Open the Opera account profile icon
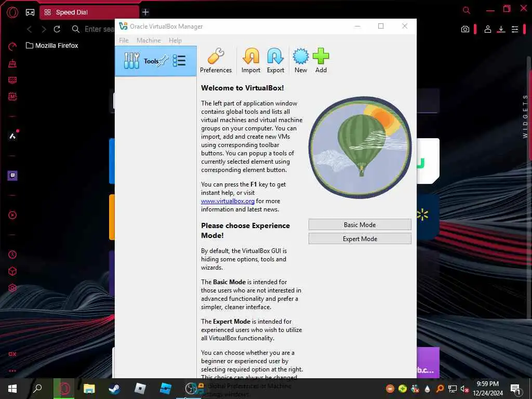The image size is (532, 399). [x=487, y=29]
